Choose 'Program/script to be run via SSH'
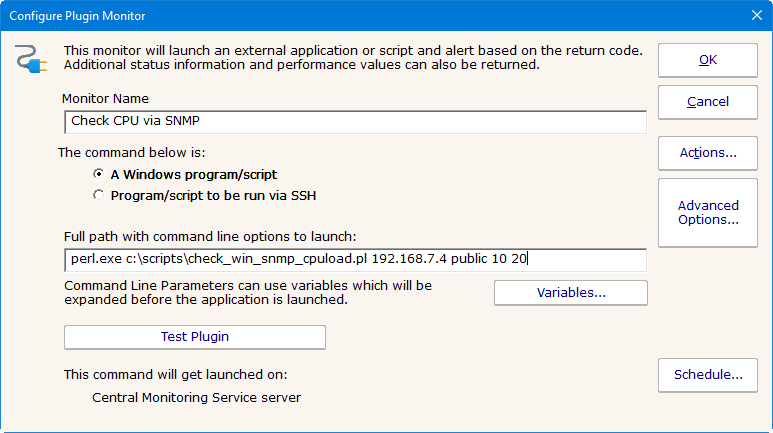The height and width of the screenshot is (433, 773). (x=98, y=195)
